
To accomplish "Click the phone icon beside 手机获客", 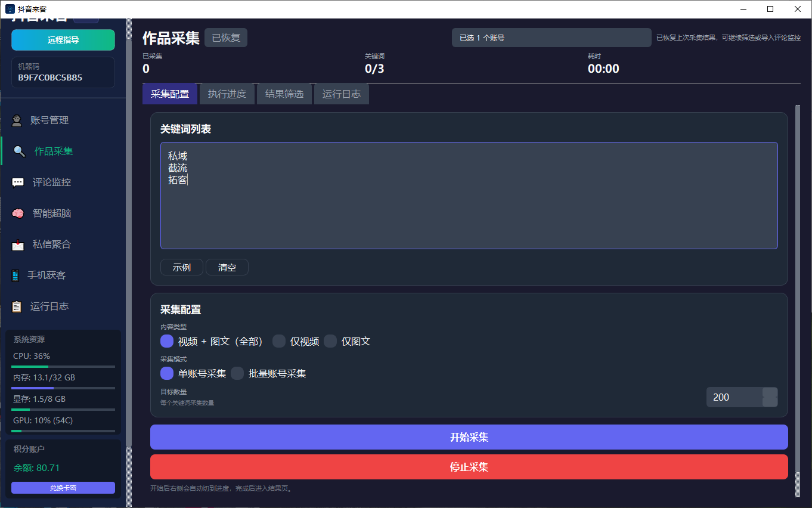I will 16,275.
